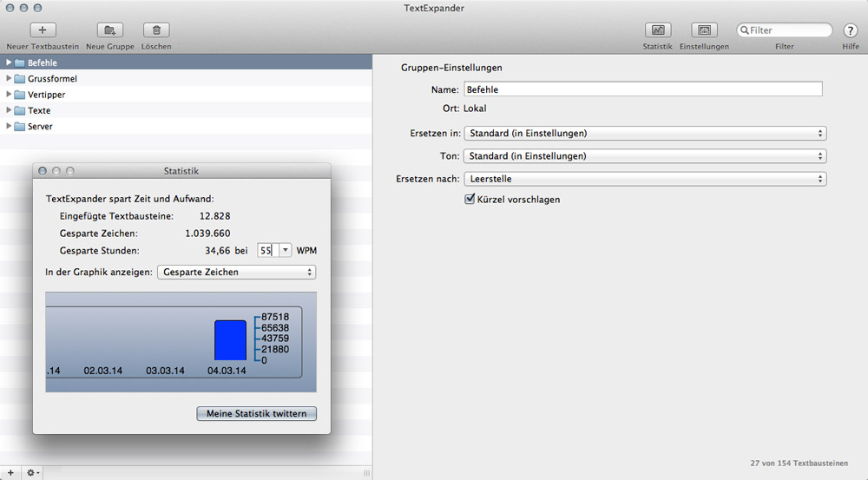Click the Texte folder icon
868x480 pixels.
[19, 110]
